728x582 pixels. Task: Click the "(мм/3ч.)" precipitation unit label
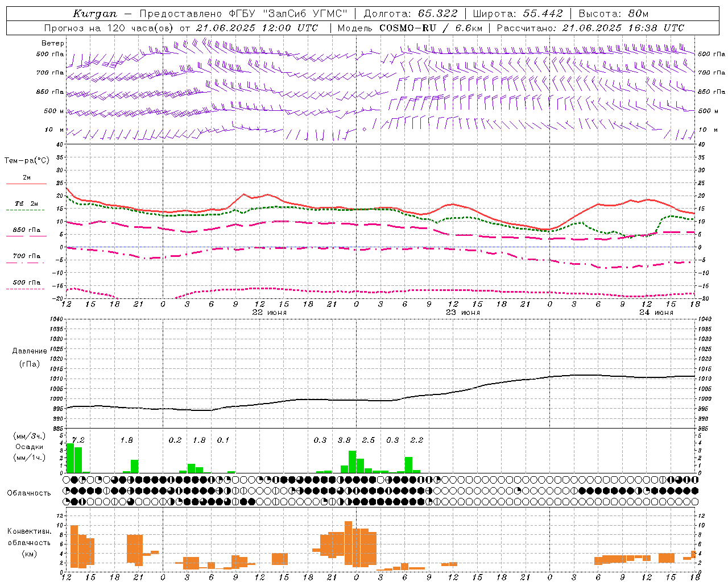click(30, 436)
